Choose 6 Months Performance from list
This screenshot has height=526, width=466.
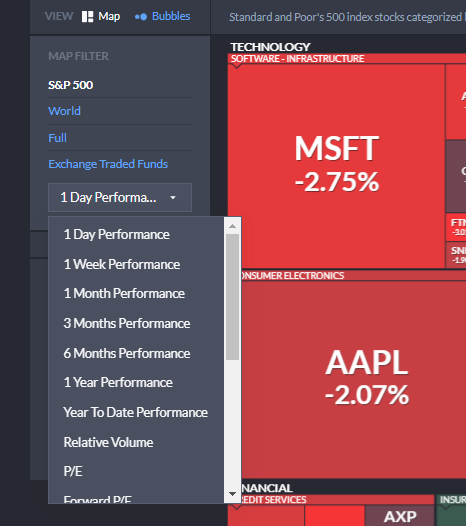[136, 353]
